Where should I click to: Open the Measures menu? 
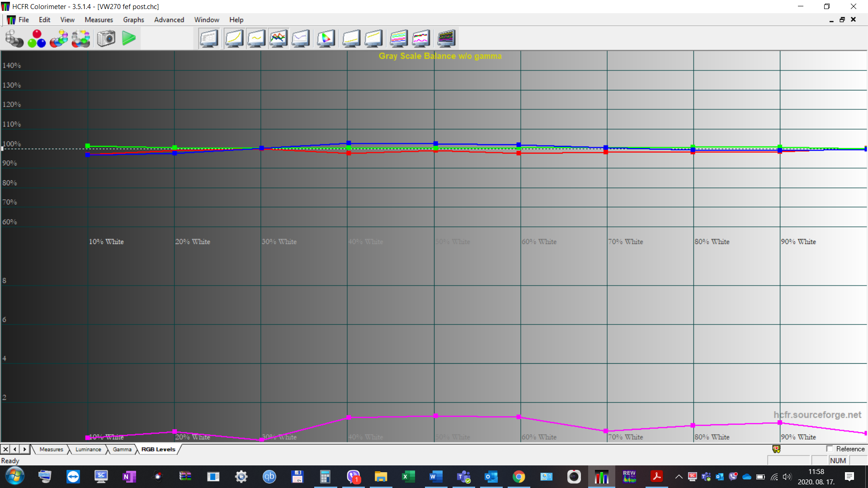[x=99, y=19]
